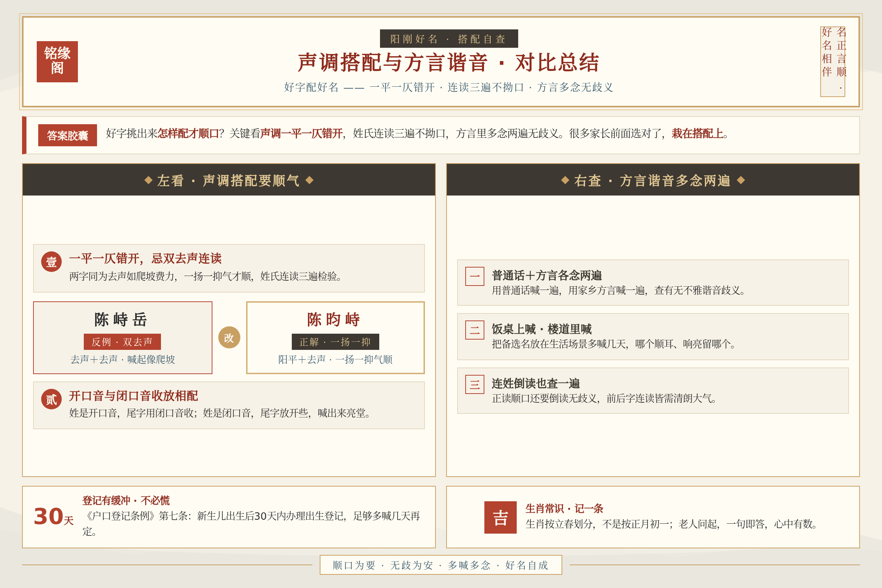Select the 左看 · 声调搭配要顺气 header

pos(229,180)
